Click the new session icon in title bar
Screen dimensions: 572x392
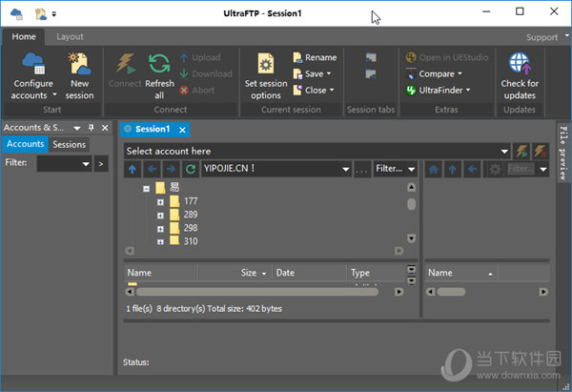pos(40,14)
